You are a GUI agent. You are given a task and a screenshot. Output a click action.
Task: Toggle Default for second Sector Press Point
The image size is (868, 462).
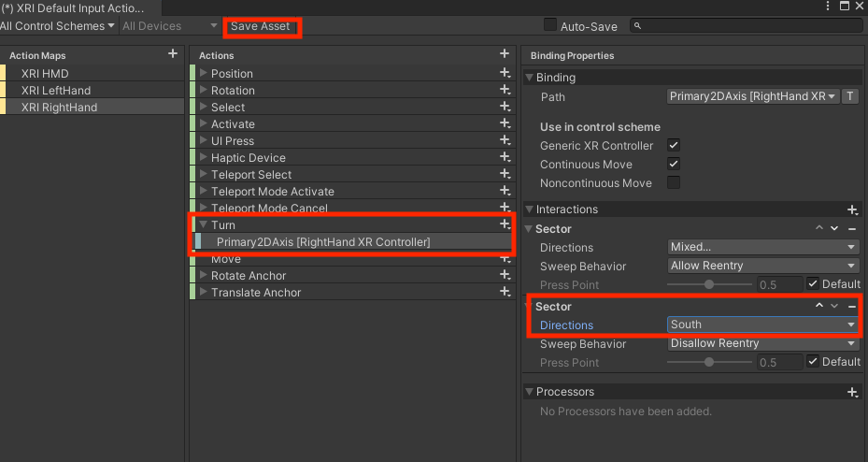[813, 361]
